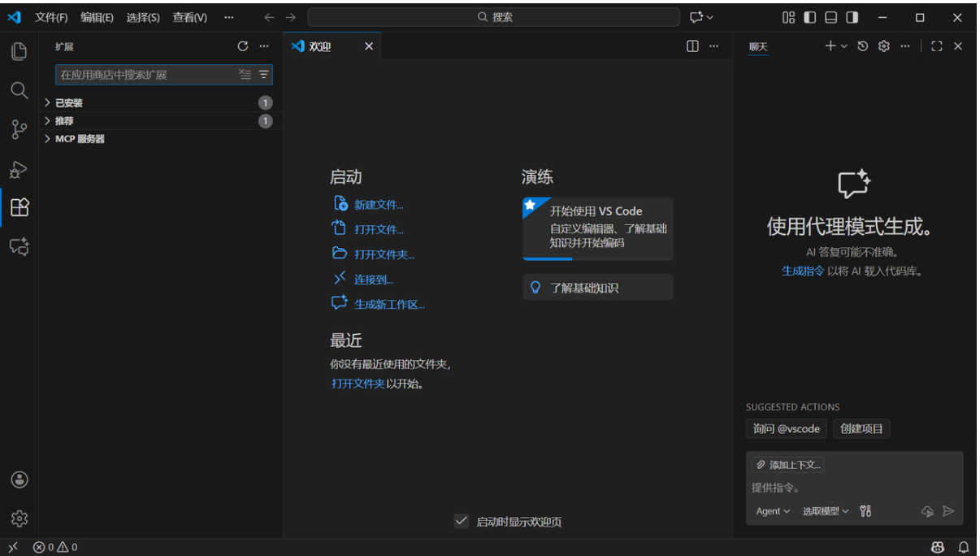
Task: Open the Source Control view
Action: tap(20, 129)
